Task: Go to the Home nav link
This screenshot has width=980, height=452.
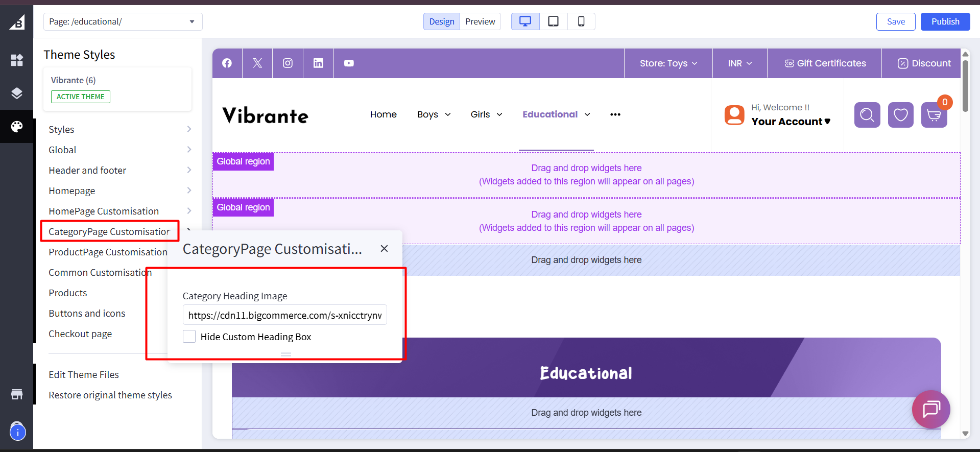Action: click(384, 114)
